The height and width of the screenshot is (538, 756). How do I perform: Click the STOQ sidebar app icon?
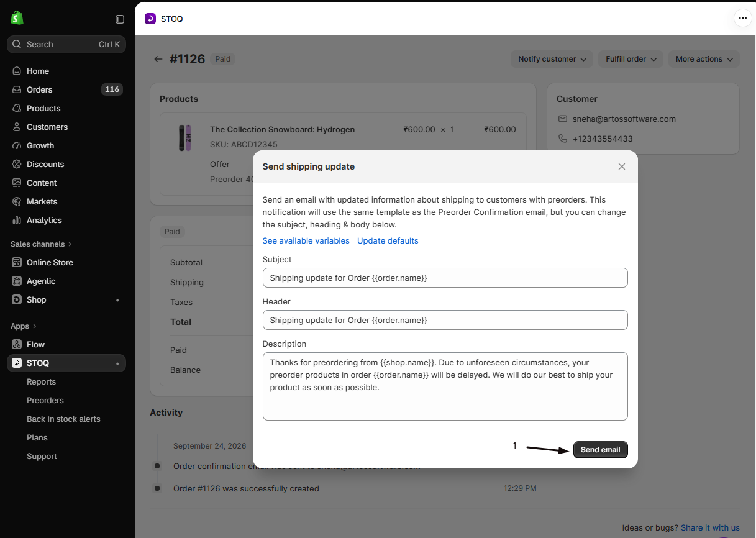click(x=17, y=363)
